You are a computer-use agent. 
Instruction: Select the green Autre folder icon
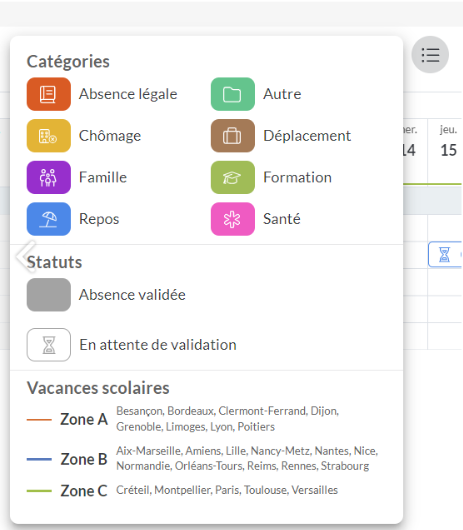(233, 94)
